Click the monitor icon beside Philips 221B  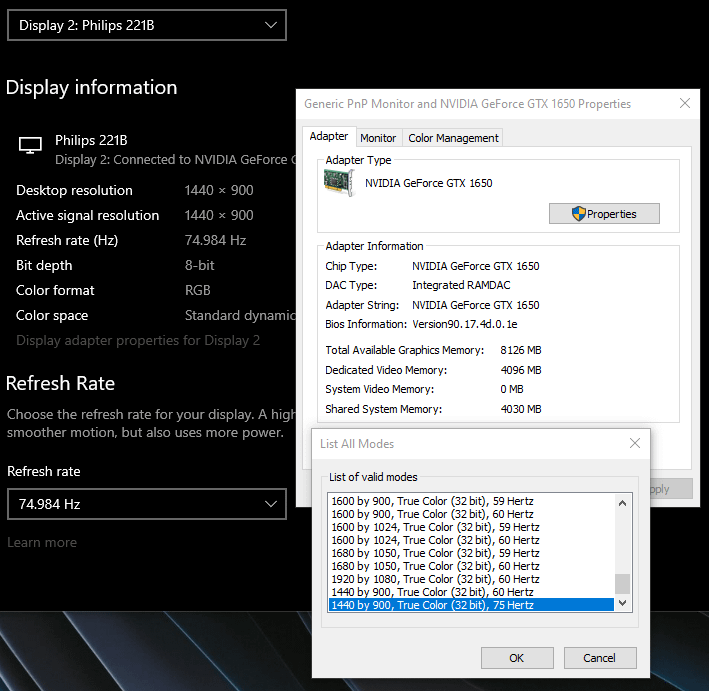[x=30, y=145]
